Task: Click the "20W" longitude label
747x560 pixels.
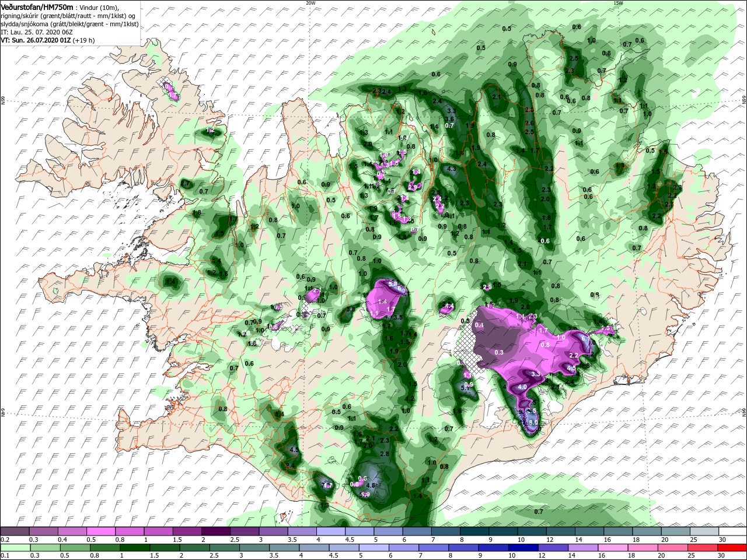Action: pos(310,3)
